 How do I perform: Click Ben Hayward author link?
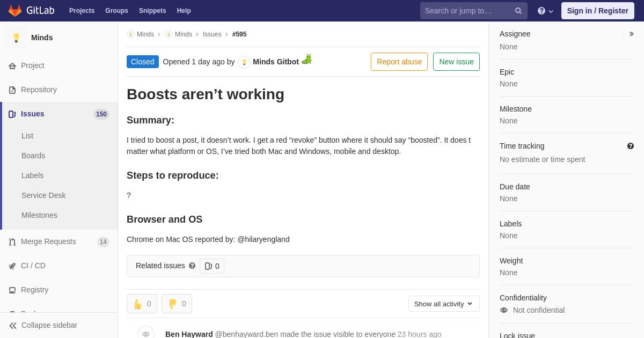click(189, 334)
